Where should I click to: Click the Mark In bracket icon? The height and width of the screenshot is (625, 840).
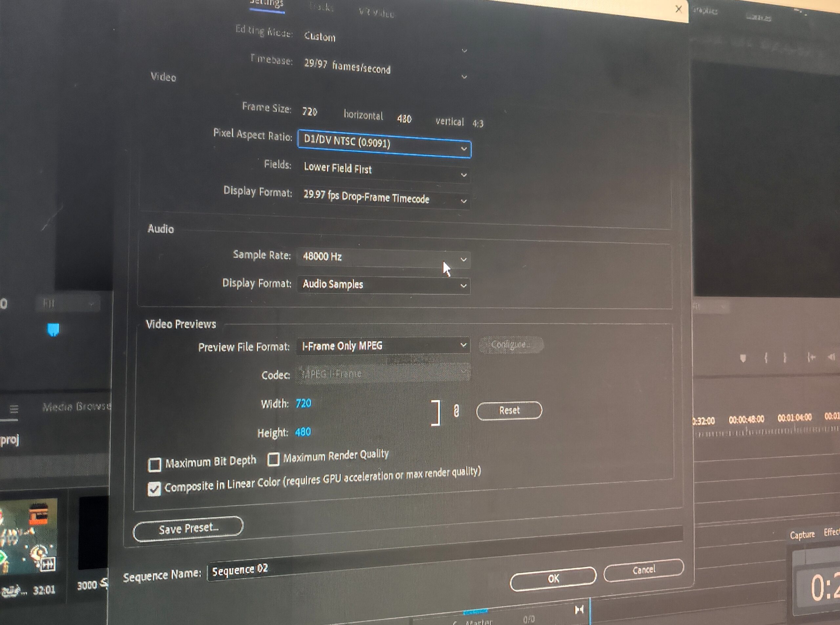click(766, 357)
